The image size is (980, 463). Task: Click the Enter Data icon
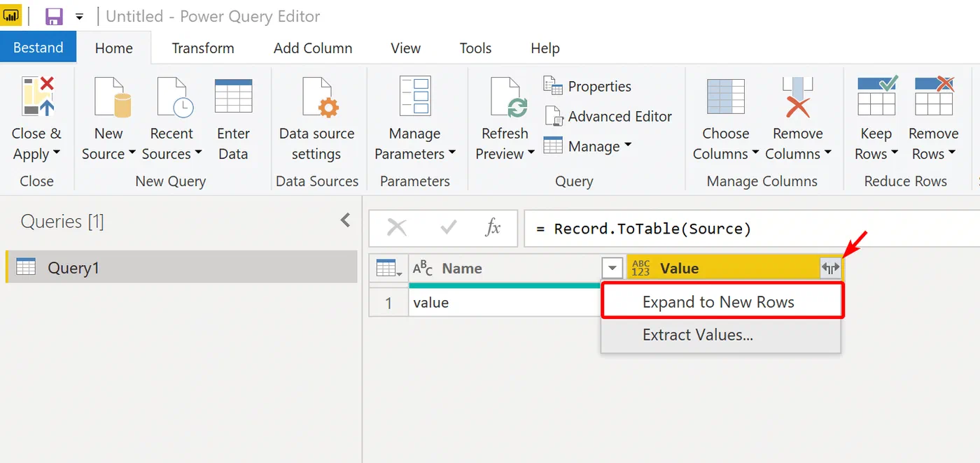(233, 97)
